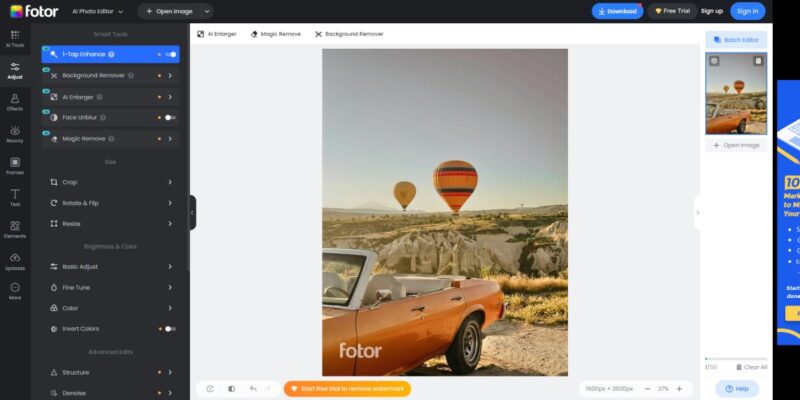800x400 pixels.
Task: Click the Sign up link
Action: [x=712, y=11]
